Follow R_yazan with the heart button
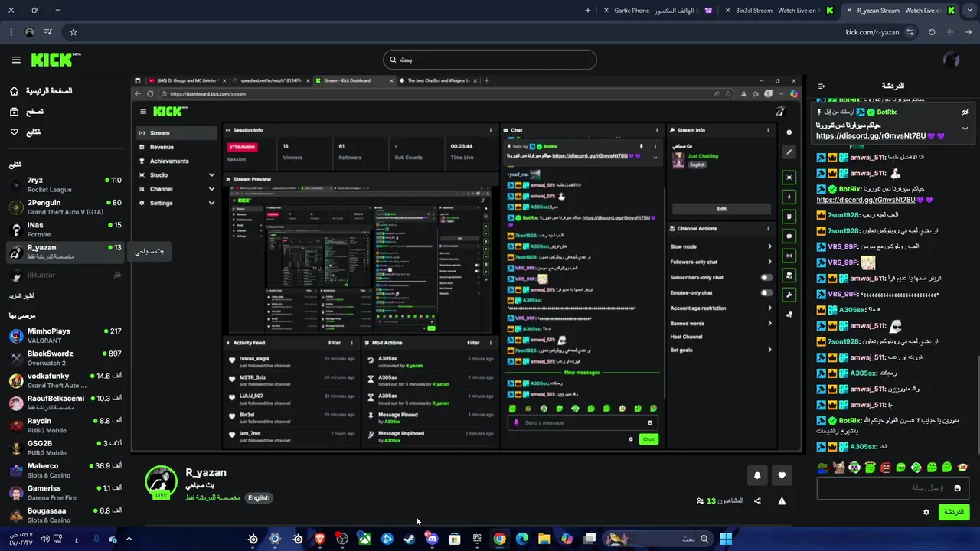This screenshot has width=980, height=551. (x=782, y=476)
